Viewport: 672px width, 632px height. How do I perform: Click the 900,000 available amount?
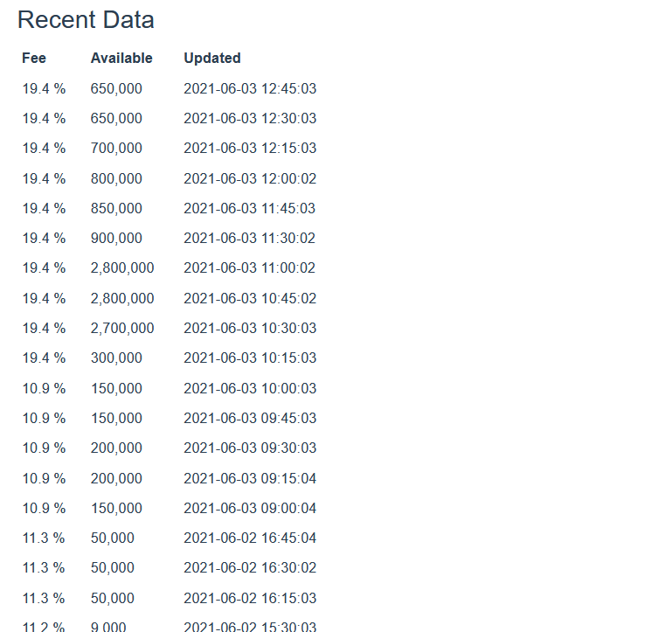(x=116, y=238)
